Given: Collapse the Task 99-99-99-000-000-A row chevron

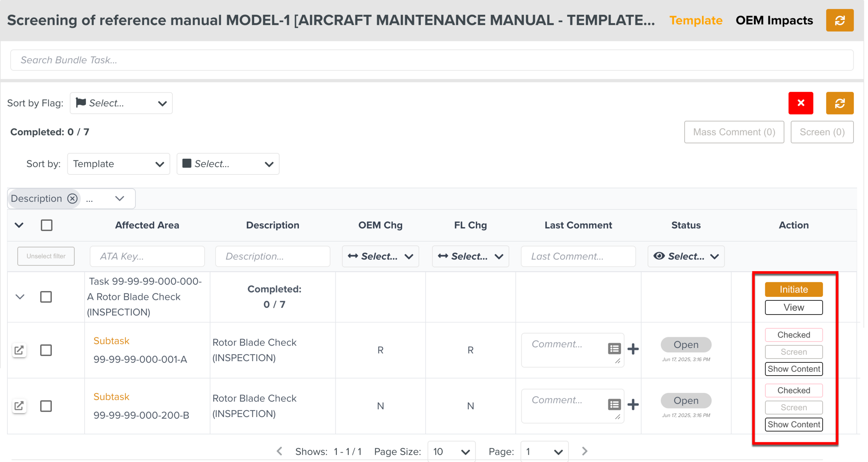Looking at the screenshot, I should coord(20,297).
